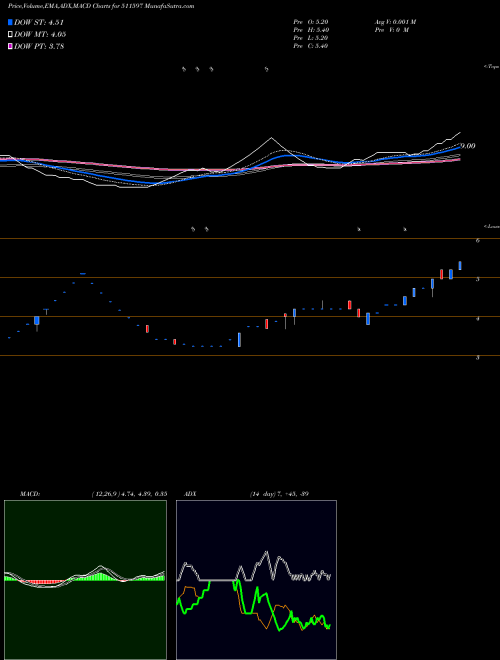Select the 'DOW PT: 3.78' legend label

click(39, 46)
